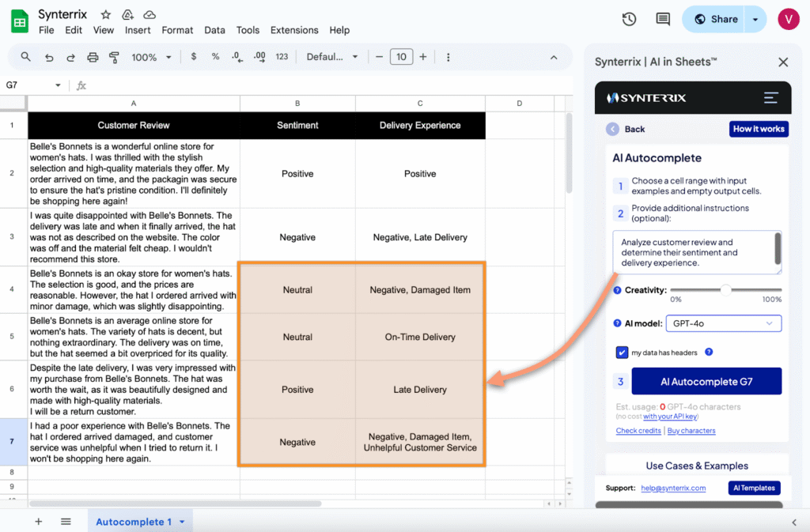Show help for AI model setting
The width and height of the screenshot is (810, 532).
click(617, 323)
